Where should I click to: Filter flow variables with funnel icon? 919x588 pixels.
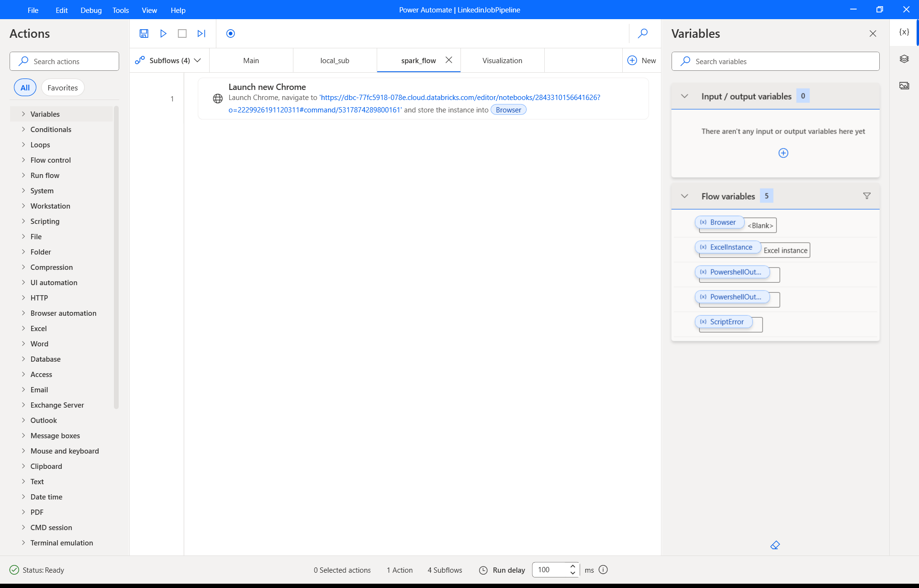866,196
